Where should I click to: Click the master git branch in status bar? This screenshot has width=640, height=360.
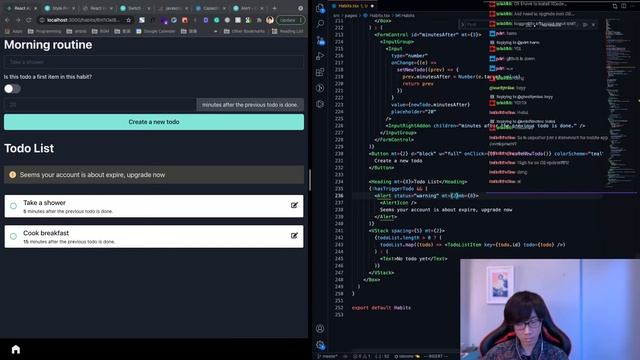tap(327, 356)
